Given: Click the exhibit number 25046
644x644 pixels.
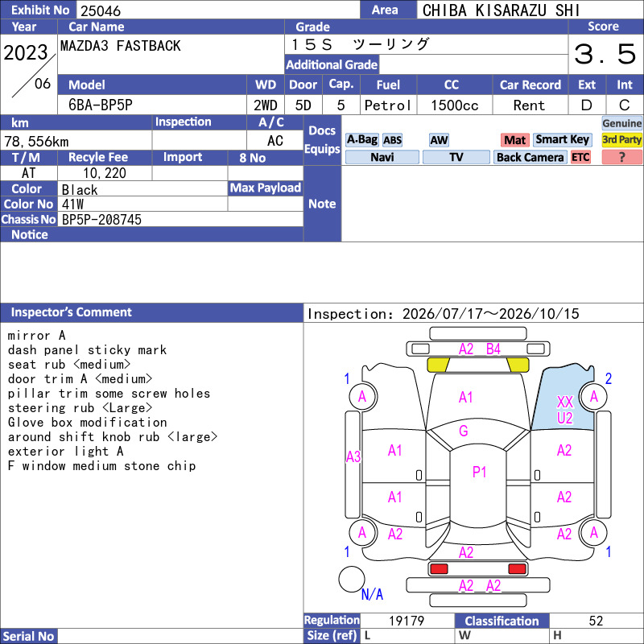Looking at the screenshot, I should [x=101, y=10].
